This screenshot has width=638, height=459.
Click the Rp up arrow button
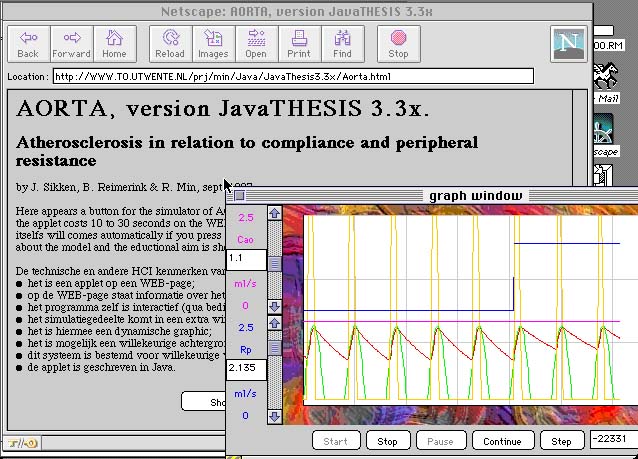(275, 323)
